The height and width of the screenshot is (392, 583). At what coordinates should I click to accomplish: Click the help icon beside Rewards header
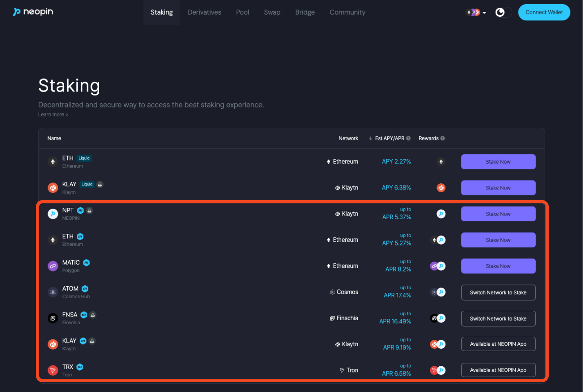[443, 138]
